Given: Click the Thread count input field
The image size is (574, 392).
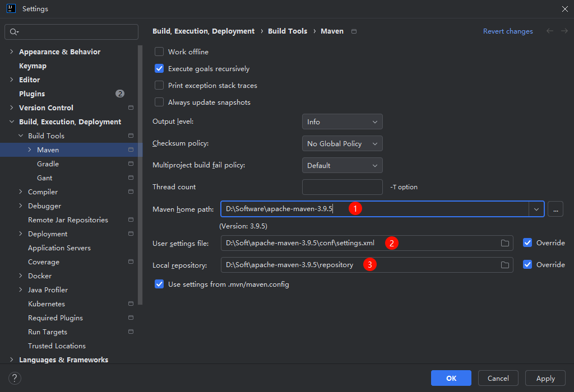Looking at the screenshot, I should (342, 187).
